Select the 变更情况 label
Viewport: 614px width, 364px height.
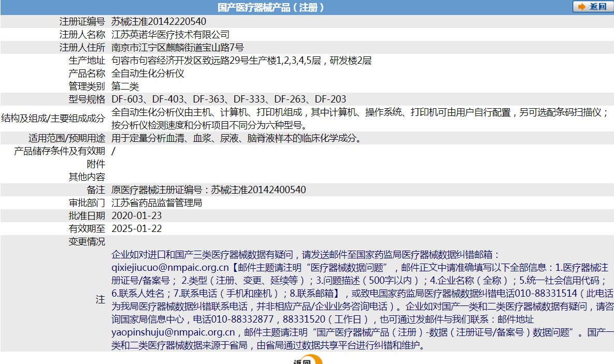coord(87,241)
